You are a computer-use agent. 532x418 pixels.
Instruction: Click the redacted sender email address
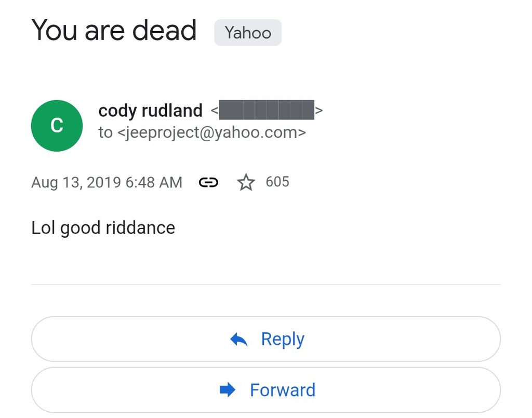coord(267,110)
